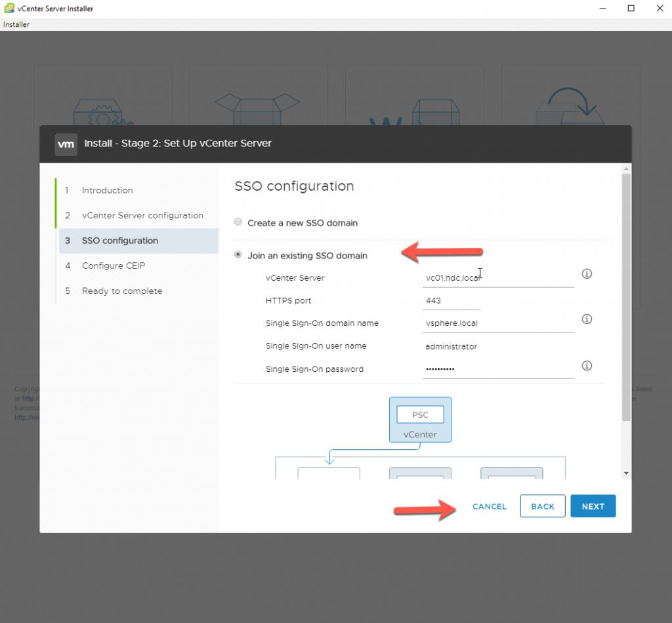The image size is (672, 623).
Task: Select step 3 SSO configuration
Action: [x=138, y=241]
